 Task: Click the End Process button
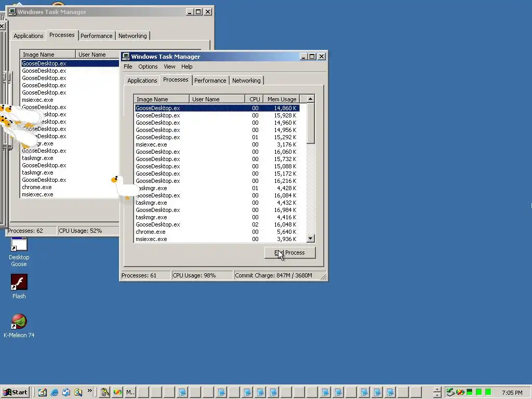point(290,252)
